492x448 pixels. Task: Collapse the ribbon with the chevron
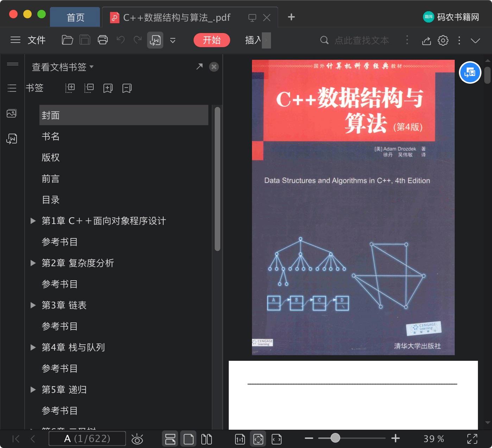[475, 41]
